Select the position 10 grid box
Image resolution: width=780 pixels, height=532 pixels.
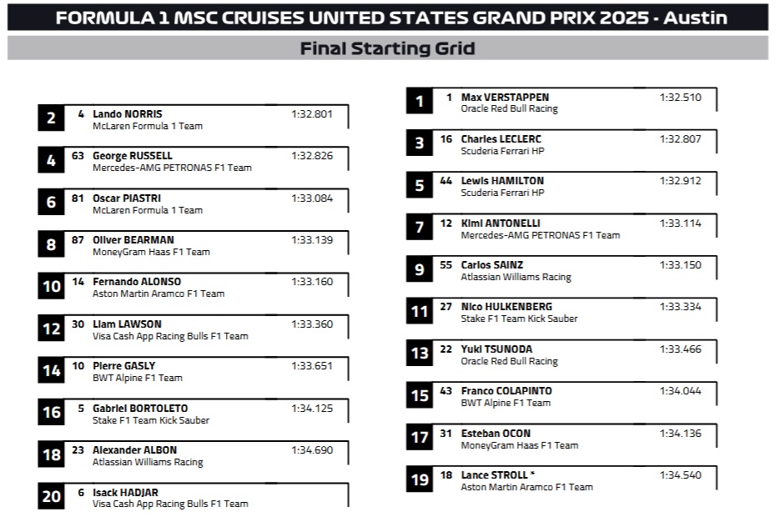tap(52, 287)
